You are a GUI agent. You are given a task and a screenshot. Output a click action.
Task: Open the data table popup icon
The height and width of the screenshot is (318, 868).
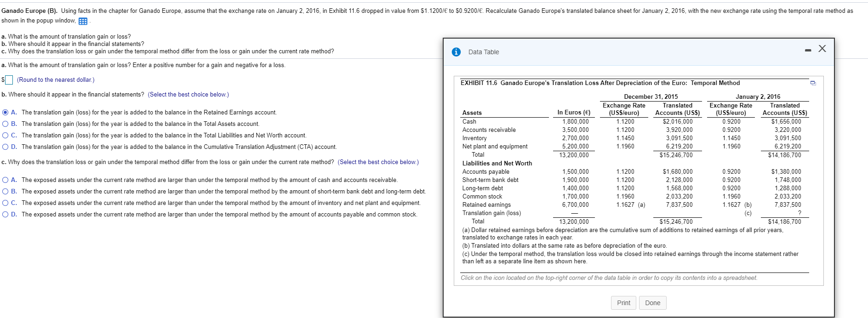click(83, 21)
